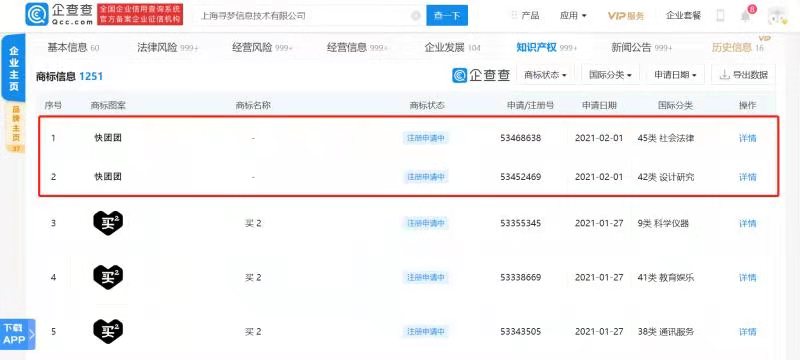Open 详情 for application 53355345
This screenshot has height=360, width=800.
[747, 223]
